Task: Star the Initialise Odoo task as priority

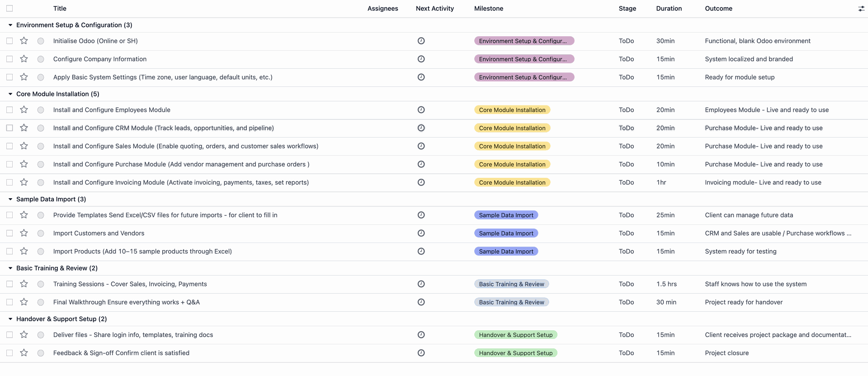Action: coord(24,41)
